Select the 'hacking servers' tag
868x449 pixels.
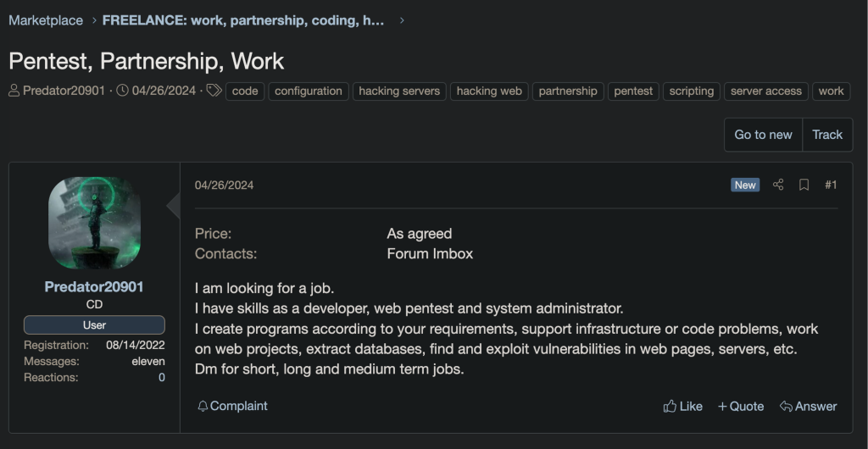tap(399, 91)
